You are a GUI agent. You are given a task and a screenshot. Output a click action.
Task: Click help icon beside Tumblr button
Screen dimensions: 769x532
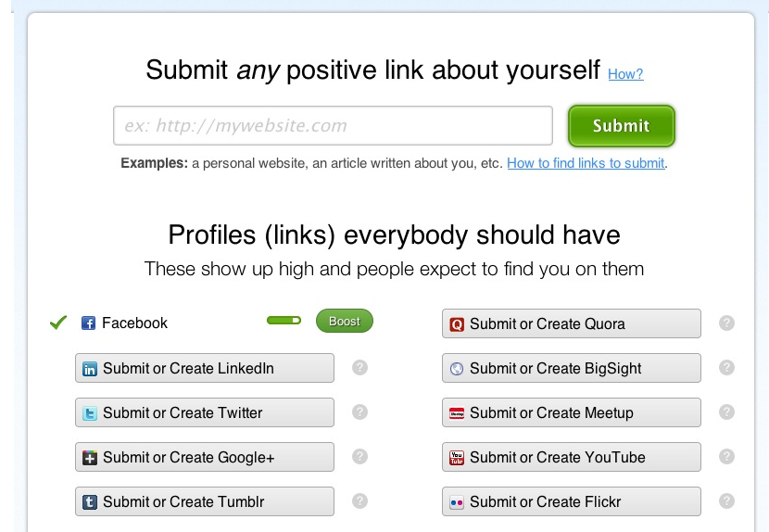point(360,501)
